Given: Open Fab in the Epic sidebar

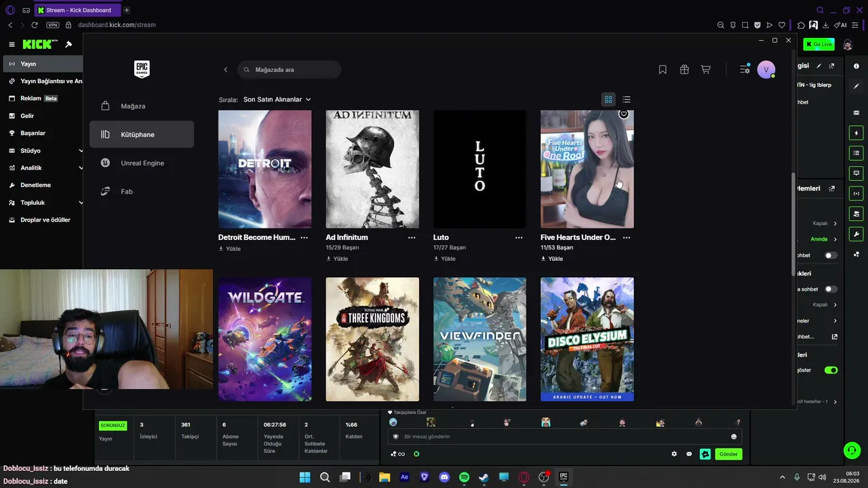Looking at the screenshot, I should [142, 191].
